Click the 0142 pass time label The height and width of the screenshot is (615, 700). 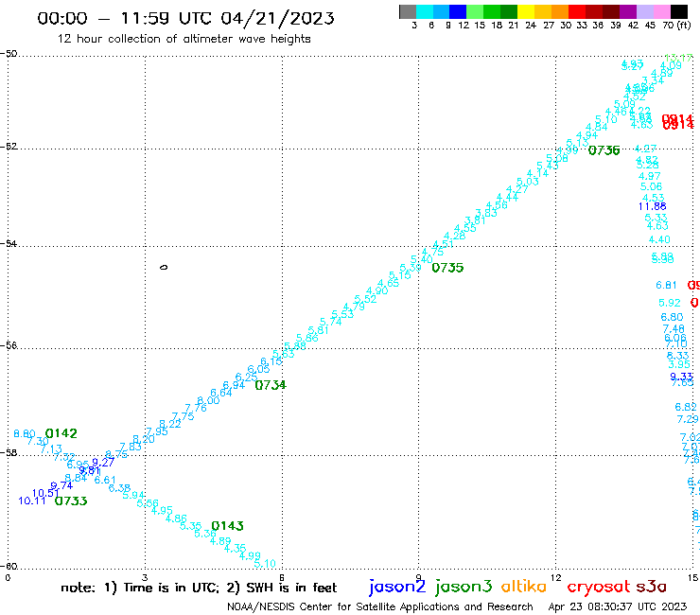(x=61, y=433)
